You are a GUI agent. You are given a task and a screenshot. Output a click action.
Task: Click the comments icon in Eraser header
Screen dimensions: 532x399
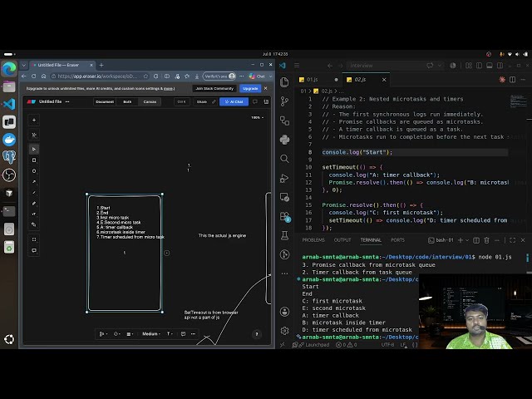coord(255,101)
